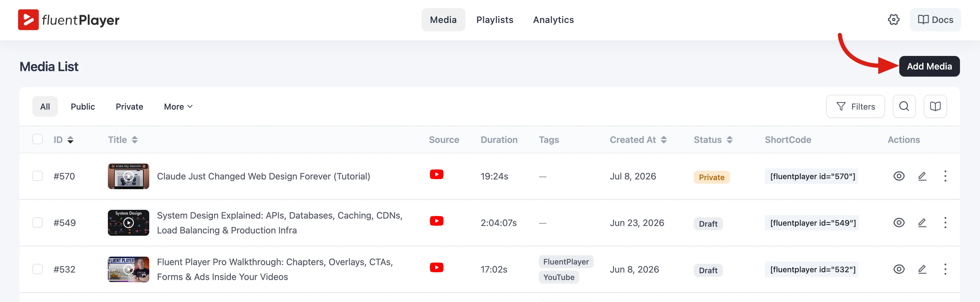Click the date Jun 23, 2026

click(637, 223)
